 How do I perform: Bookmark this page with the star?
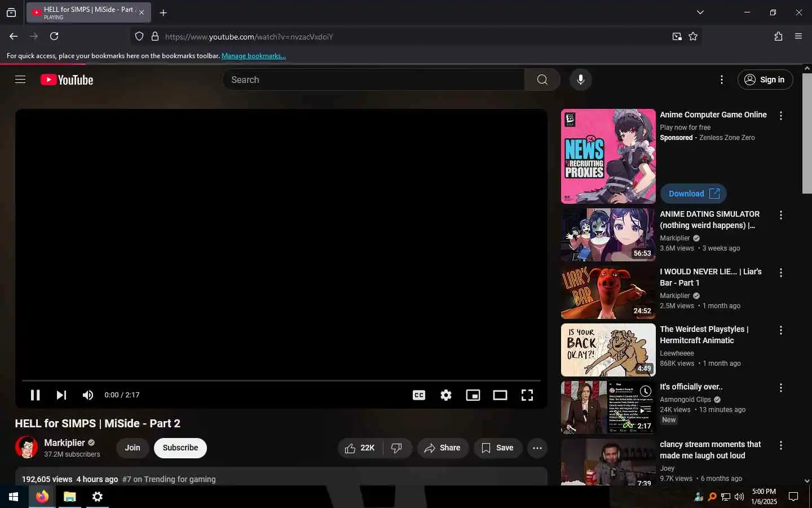(693, 37)
